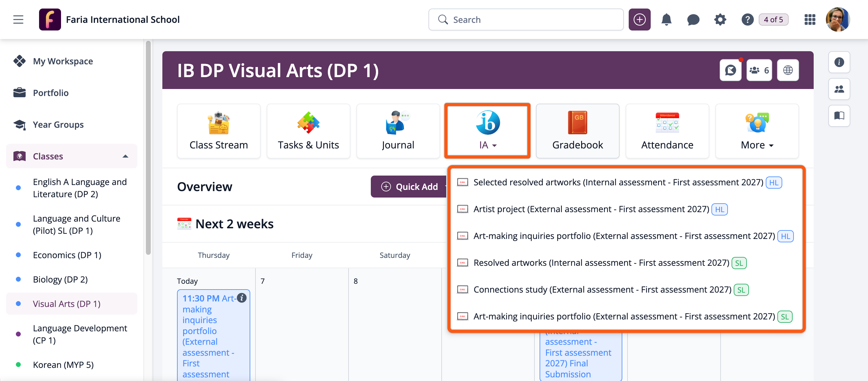Click the purple plus add button
This screenshot has height=381, width=868.
(639, 20)
